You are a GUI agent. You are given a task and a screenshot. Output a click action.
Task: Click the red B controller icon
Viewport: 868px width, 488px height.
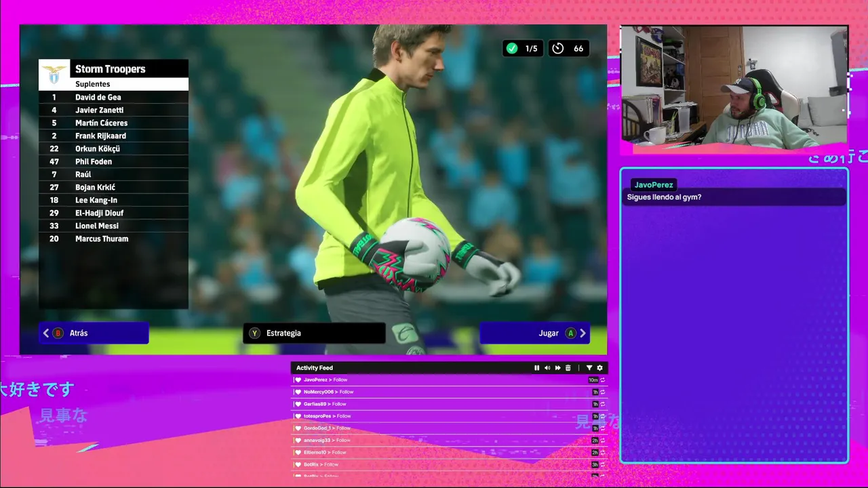tap(58, 333)
